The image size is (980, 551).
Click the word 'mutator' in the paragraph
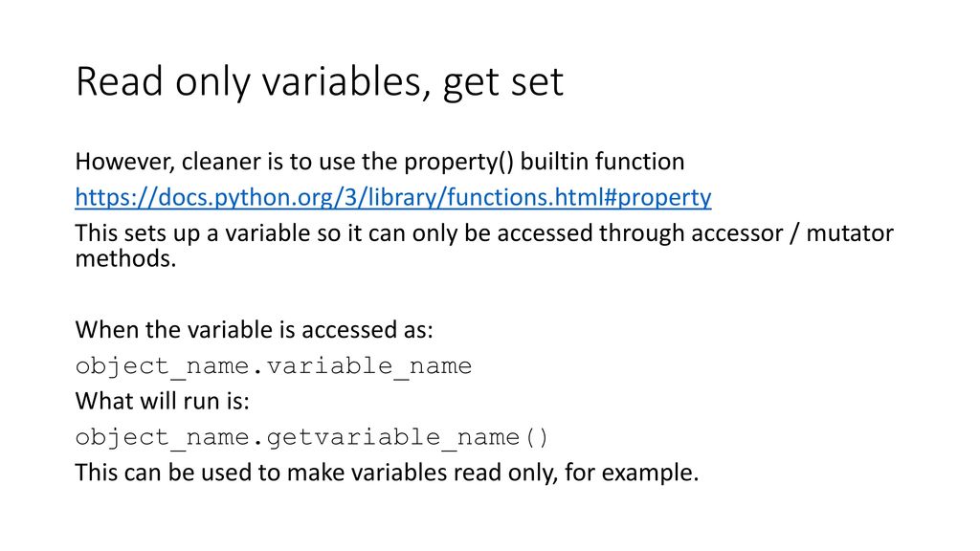pos(850,233)
